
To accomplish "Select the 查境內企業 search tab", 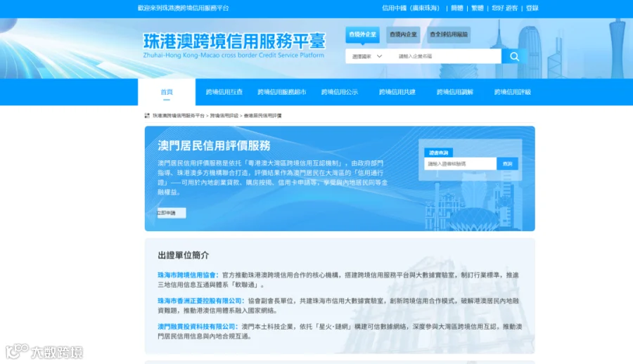I will (403, 34).
